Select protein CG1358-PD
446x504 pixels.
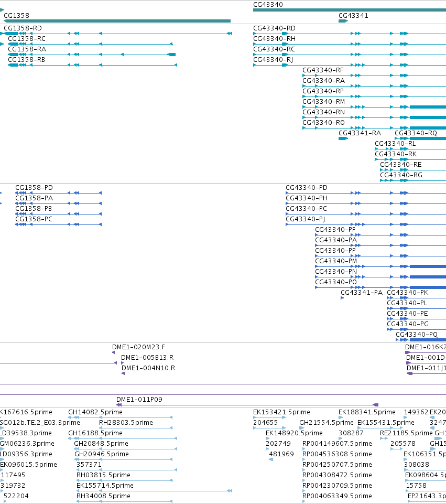pos(59,193)
